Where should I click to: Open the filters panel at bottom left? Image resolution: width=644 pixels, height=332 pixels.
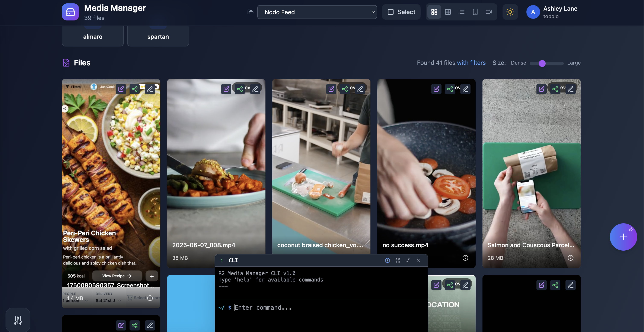tap(17, 320)
